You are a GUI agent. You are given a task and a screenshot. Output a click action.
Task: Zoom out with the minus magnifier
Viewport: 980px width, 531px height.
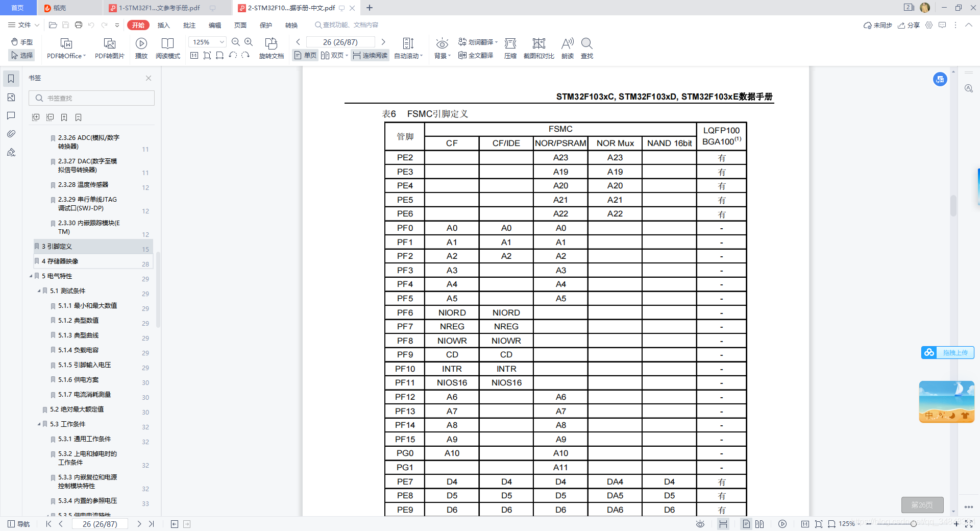[236, 42]
